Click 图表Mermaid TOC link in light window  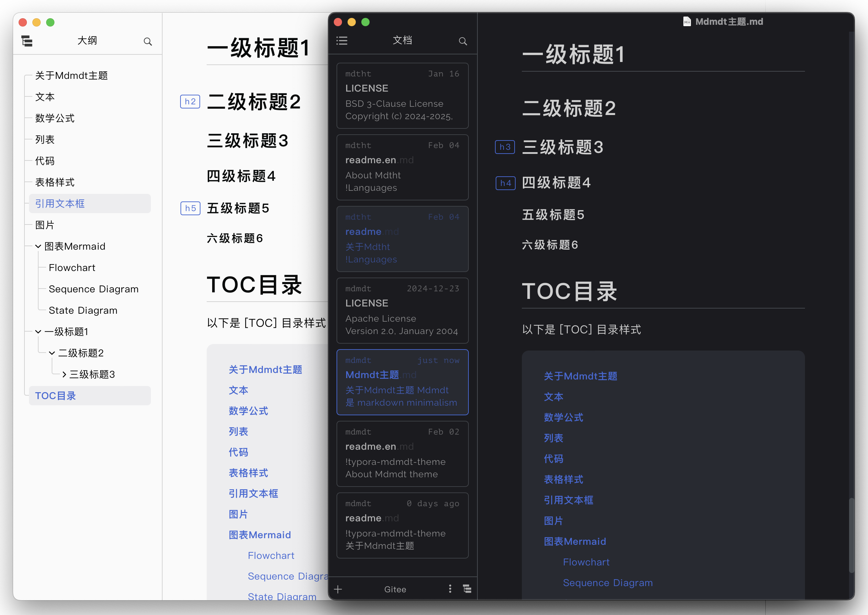pos(260,535)
